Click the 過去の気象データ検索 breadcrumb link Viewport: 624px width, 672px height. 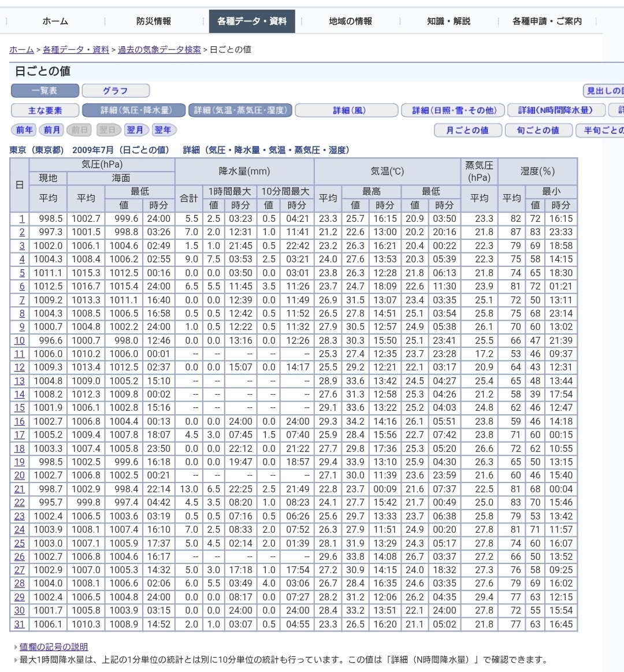(159, 50)
